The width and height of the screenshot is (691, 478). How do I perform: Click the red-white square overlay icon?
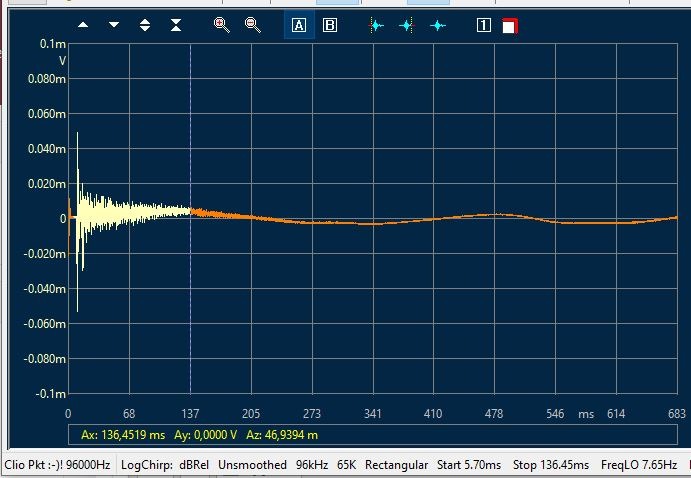[510, 26]
